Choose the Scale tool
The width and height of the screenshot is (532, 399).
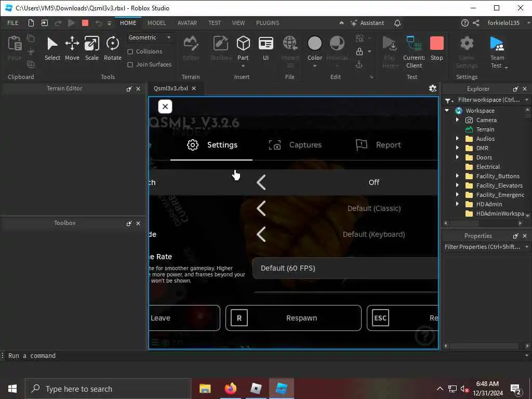(x=91, y=49)
